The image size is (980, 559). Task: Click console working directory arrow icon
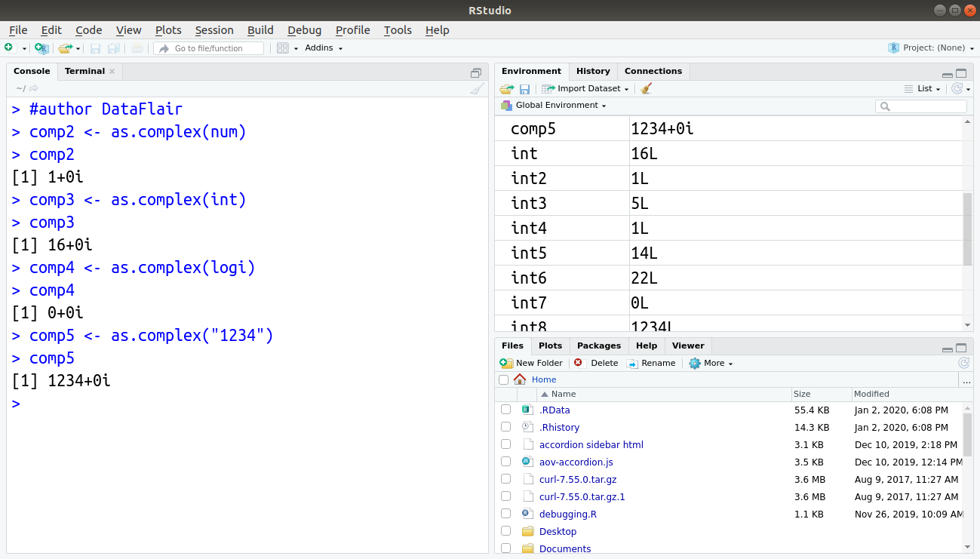pos(34,88)
